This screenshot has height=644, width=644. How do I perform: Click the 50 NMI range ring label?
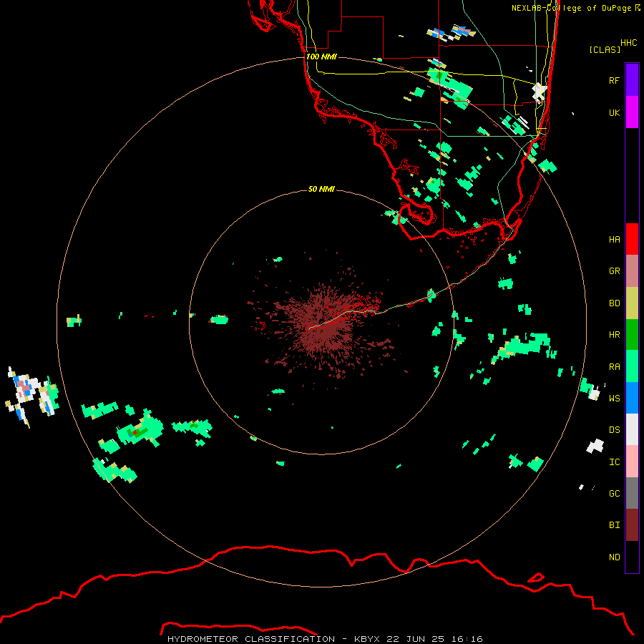[x=321, y=189]
